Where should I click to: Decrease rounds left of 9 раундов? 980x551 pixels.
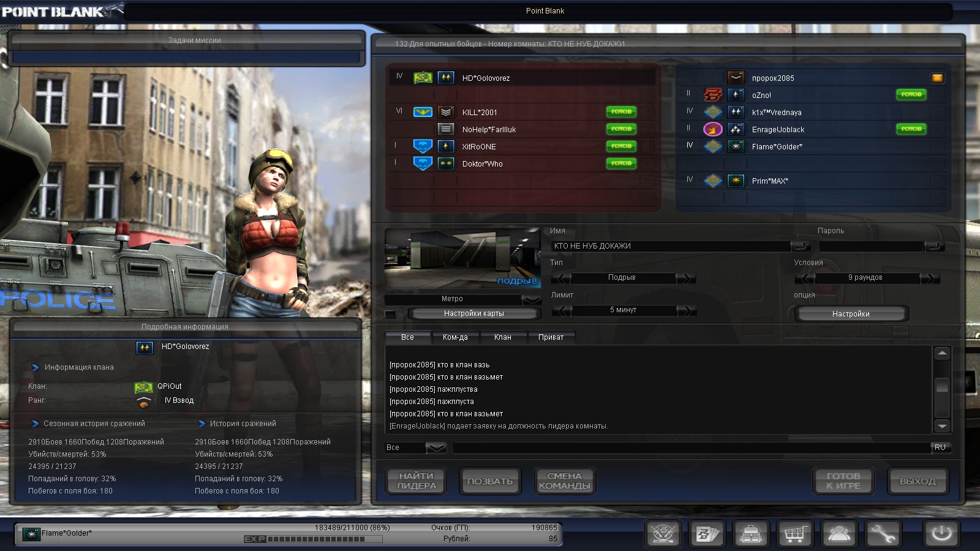point(804,278)
